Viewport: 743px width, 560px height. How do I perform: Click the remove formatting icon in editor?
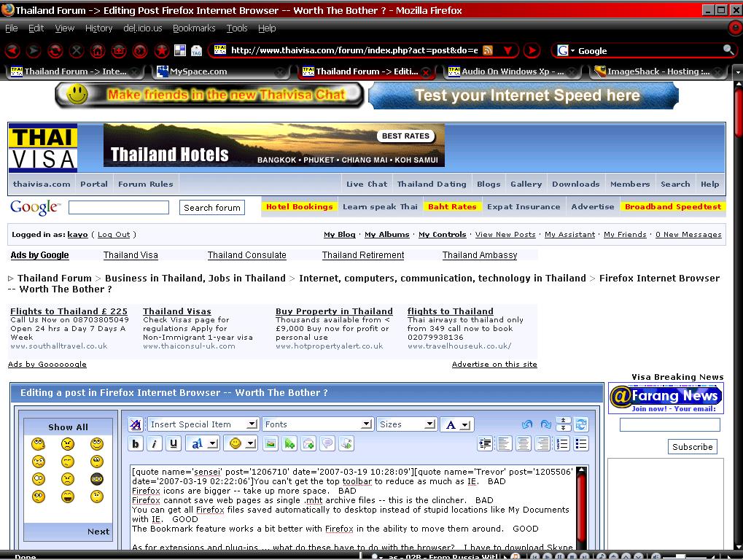point(136,424)
